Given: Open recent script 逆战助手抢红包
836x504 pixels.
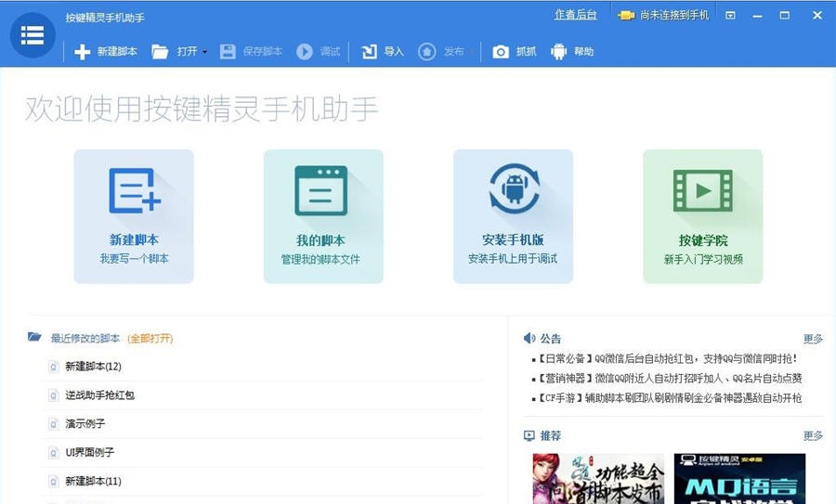Looking at the screenshot, I should (x=99, y=395).
